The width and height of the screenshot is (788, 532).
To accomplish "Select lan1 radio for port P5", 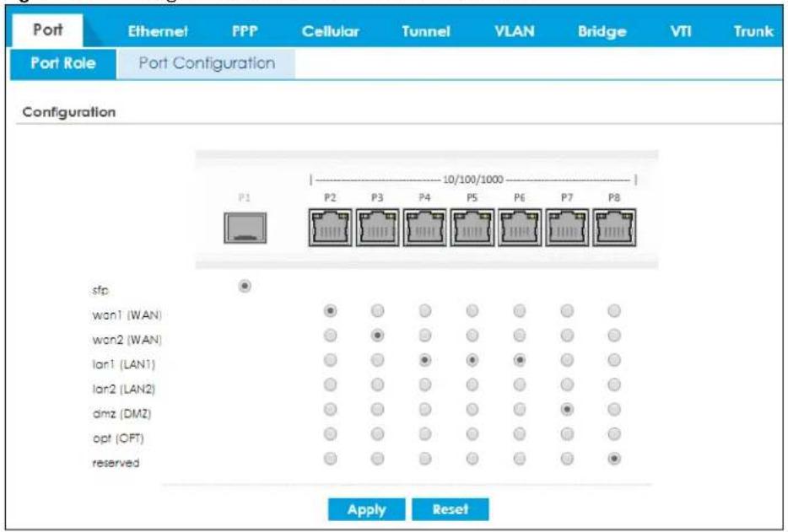I will pyautogui.click(x=472, y=360).
